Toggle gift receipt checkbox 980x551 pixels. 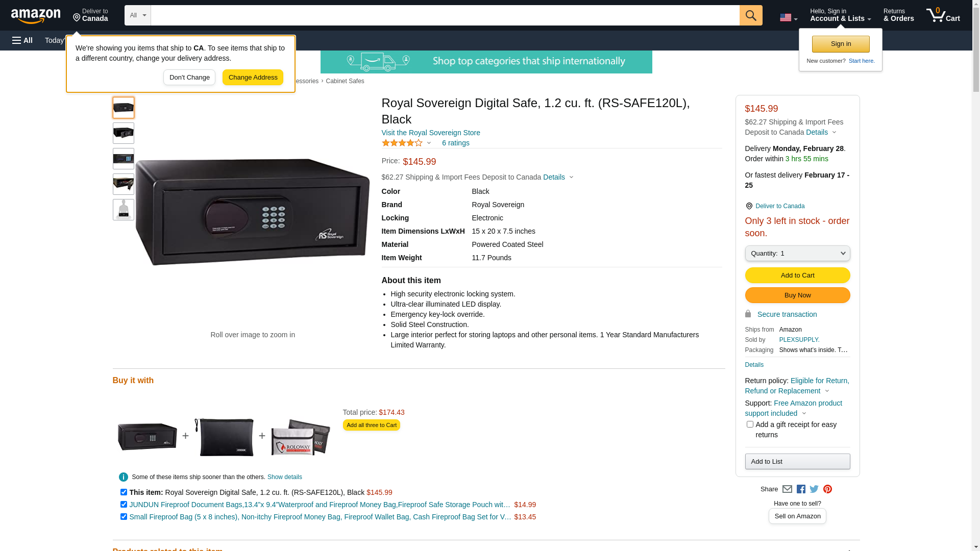pyautogui.click(x=750, y=424)
